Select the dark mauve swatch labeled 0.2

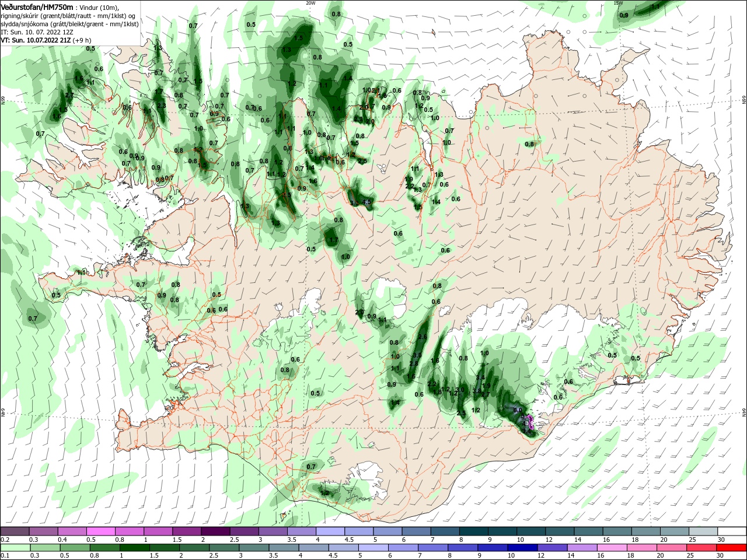(x=15, y=531)
